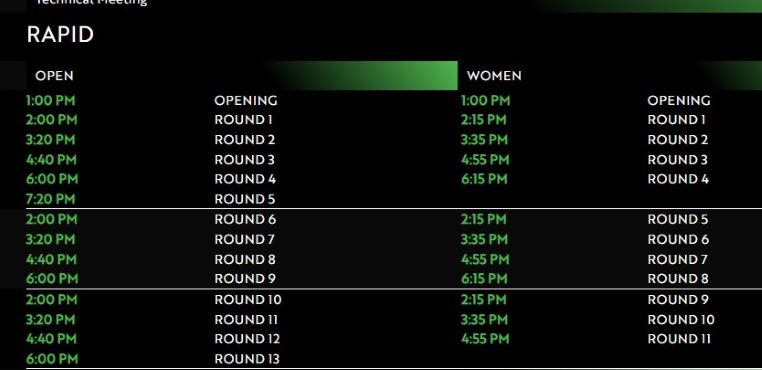Select the WOMEN section header
Image resolution: width=762 pixels, height=370 pixels.
pos(494,76)
